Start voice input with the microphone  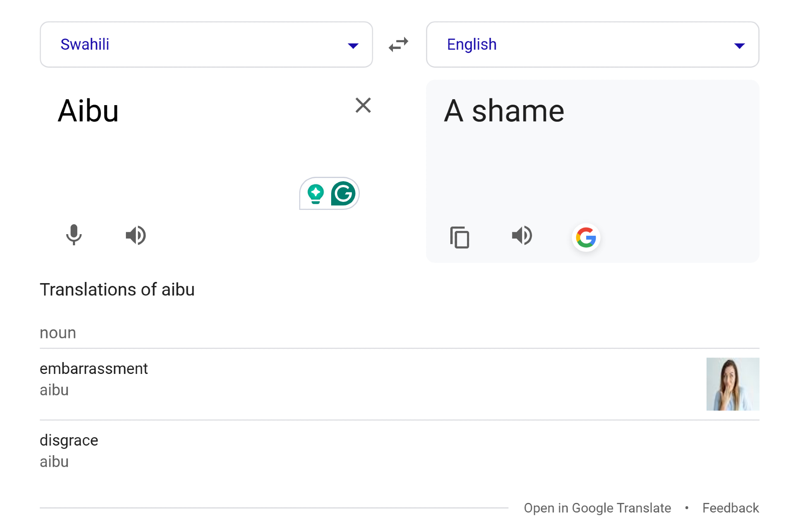[74, 235]
